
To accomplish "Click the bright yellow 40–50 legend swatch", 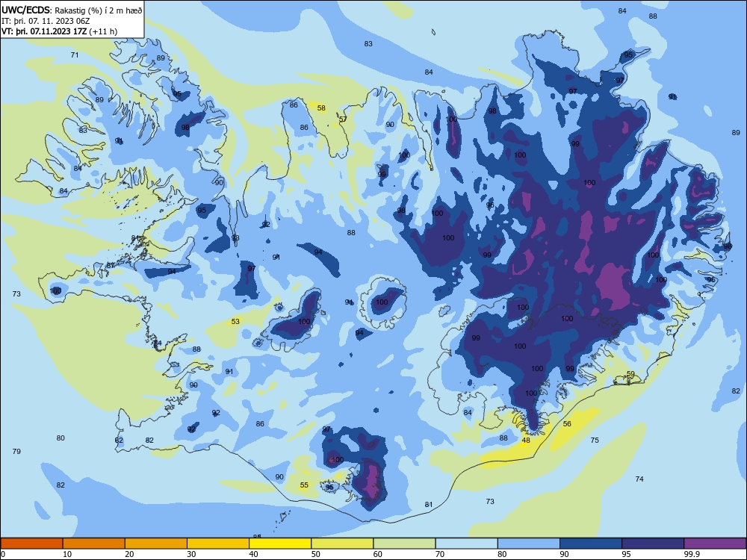I will click(x=280, y=544).
